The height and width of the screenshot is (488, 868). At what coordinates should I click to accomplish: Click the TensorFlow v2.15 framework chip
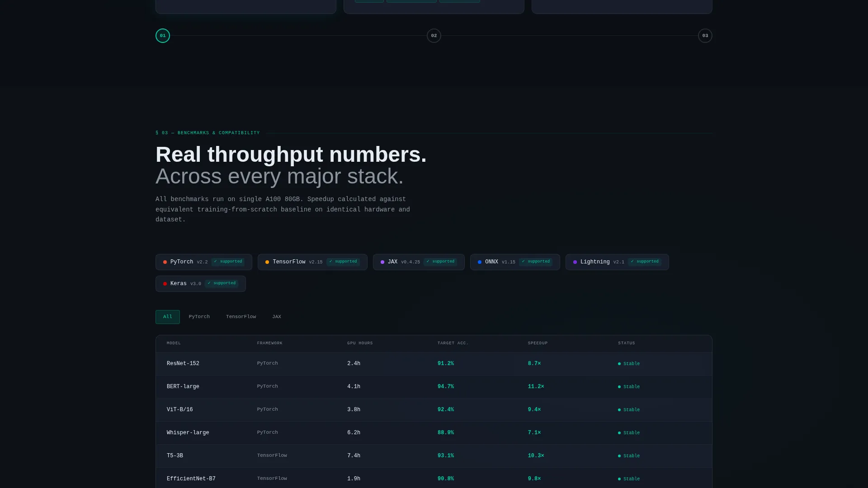pyautogui.click(x=312, y=262)
